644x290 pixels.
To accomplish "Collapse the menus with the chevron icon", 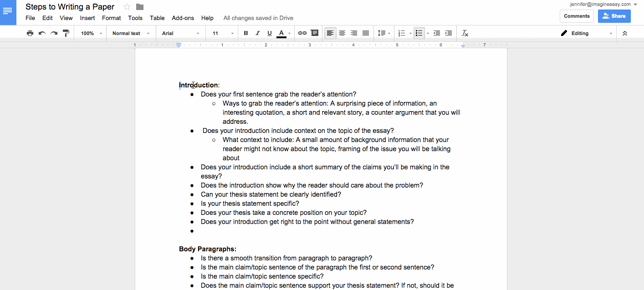I will pyautogui.click(x=625, y=33).
